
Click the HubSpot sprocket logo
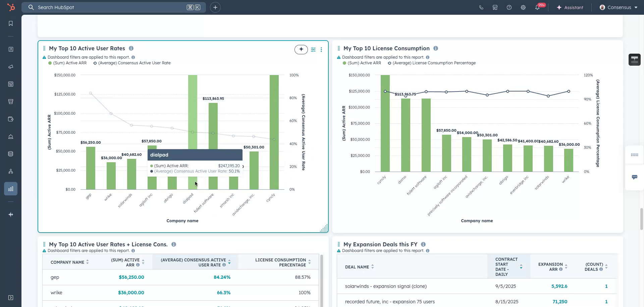point(11,7)
